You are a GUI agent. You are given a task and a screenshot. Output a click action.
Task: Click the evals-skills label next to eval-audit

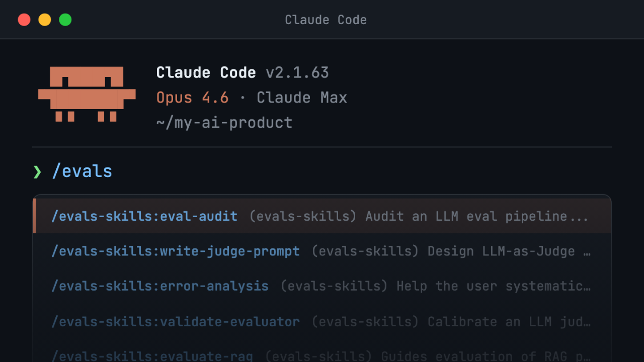[302, 216]
